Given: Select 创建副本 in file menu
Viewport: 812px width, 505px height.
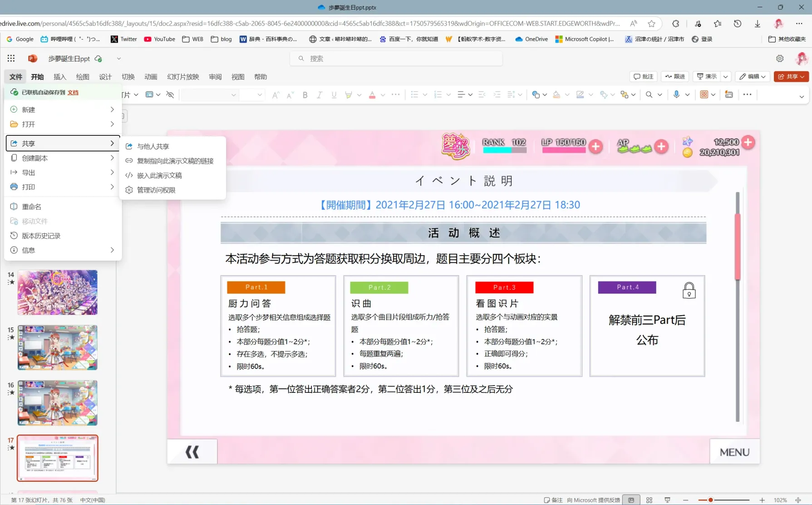Looking at the screenshot, I should (x=63, y=158).
